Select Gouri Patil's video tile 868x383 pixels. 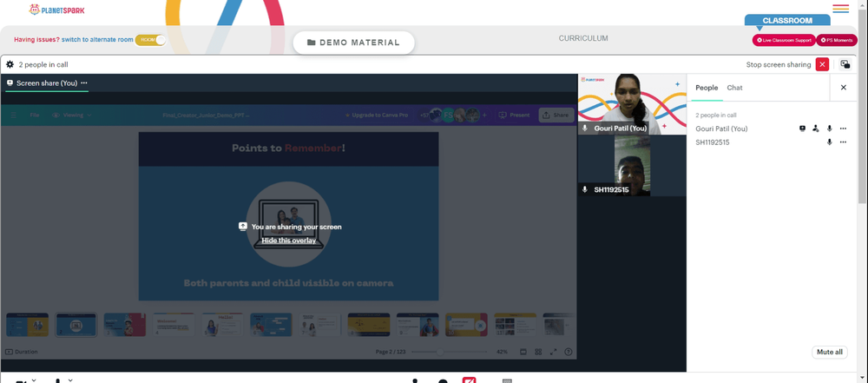[x=632, y=104]
